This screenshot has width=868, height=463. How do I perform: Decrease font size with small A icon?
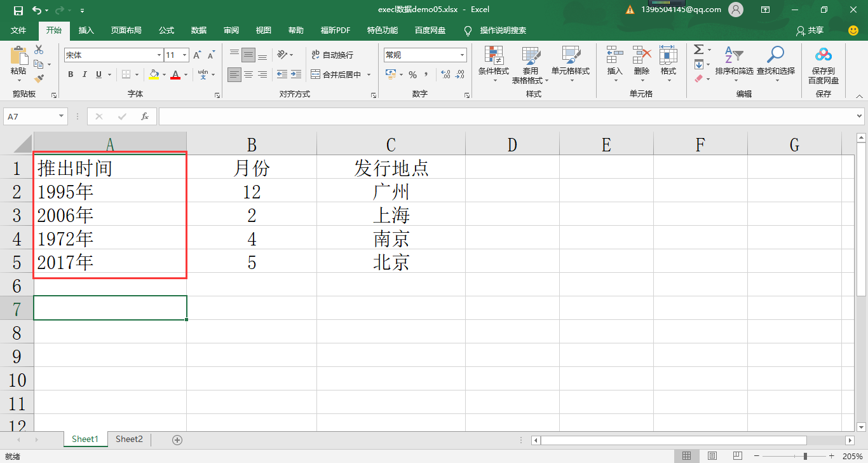(211, 55)
